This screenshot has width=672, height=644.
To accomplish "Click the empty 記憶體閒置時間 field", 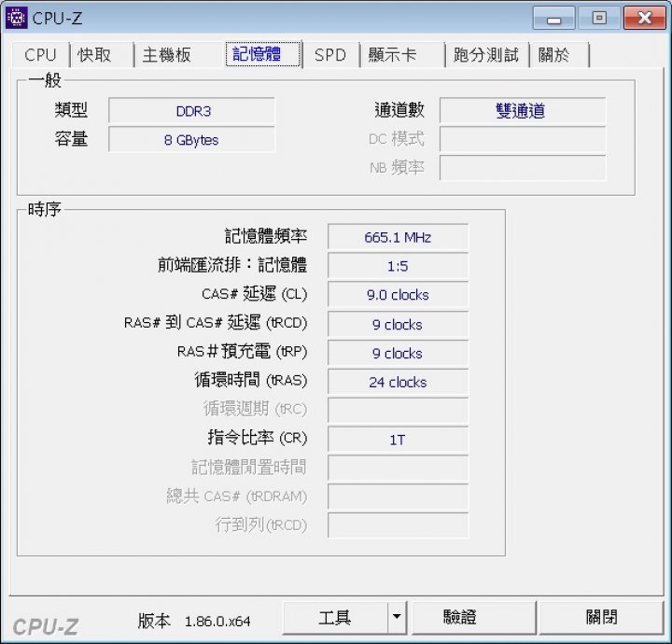I will coord(398,468).
